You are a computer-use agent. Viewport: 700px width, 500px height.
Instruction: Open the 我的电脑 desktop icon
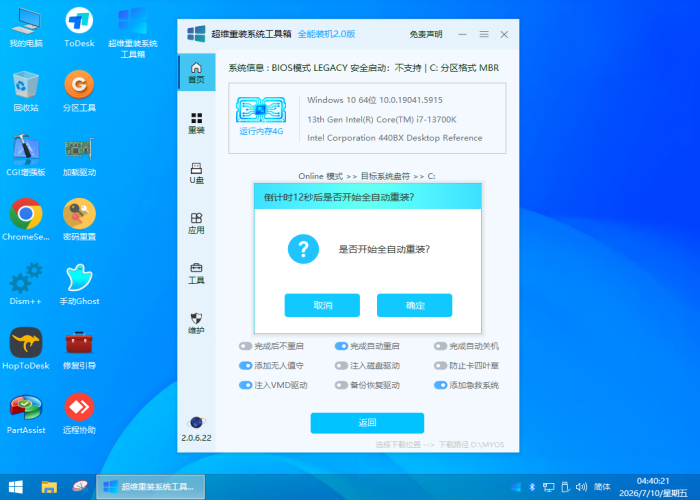(x=26, y=27)
